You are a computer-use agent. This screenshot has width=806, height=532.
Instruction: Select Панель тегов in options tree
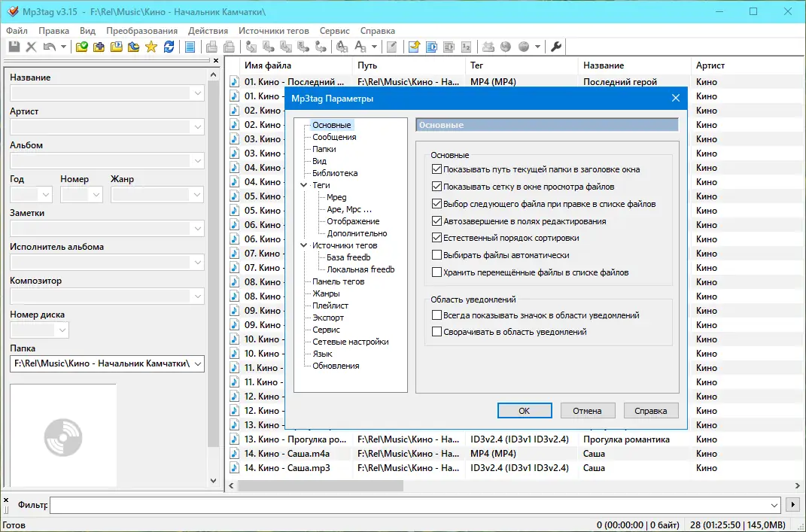338,281
